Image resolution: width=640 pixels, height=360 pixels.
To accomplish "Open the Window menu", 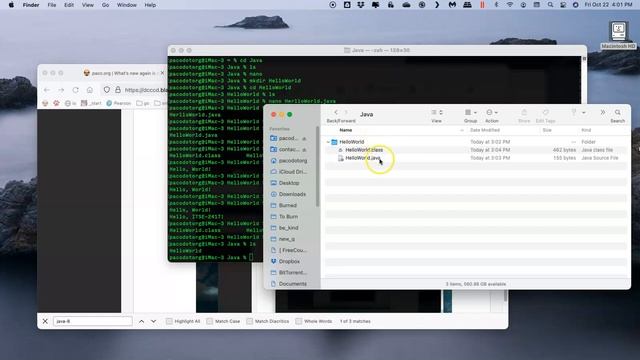I will (x=127, y=5).
